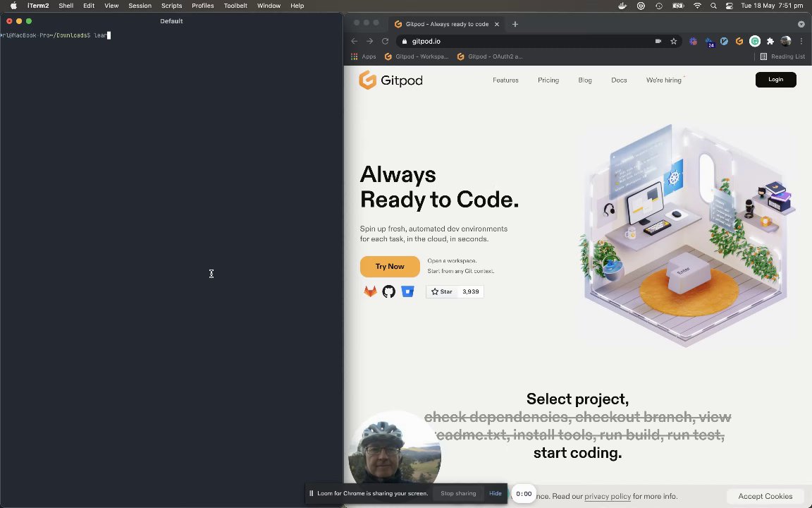Click Accept Cookies button
This screenshot has width=812, height=508.
point(765,496)
